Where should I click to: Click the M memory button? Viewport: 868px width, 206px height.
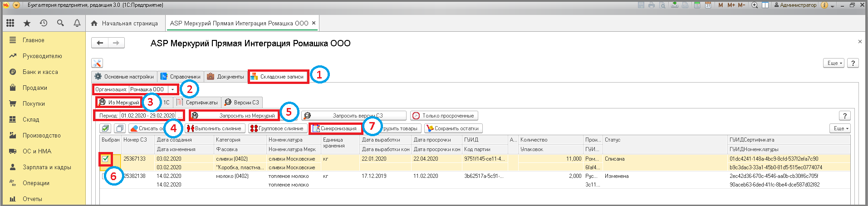click(721, 5)
